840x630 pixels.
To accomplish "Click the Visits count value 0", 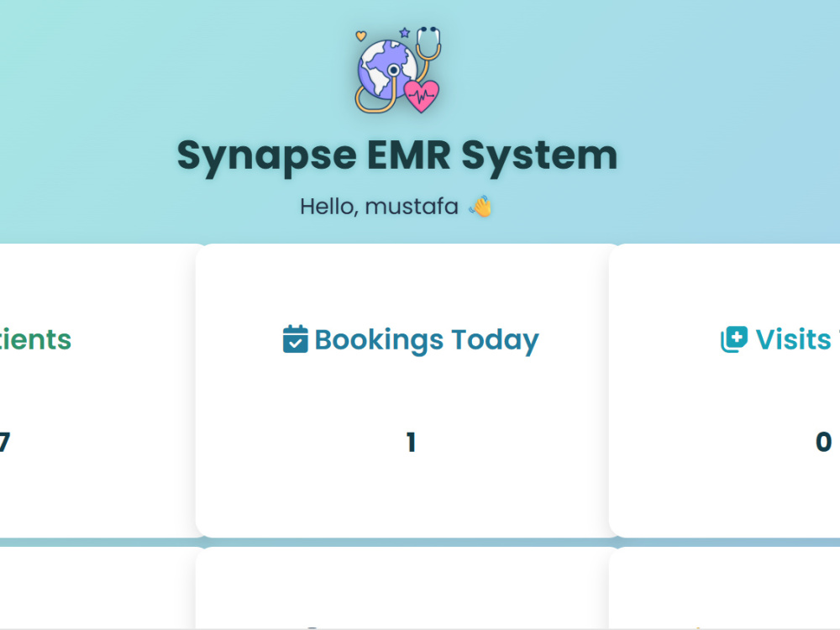I will 823,443.
